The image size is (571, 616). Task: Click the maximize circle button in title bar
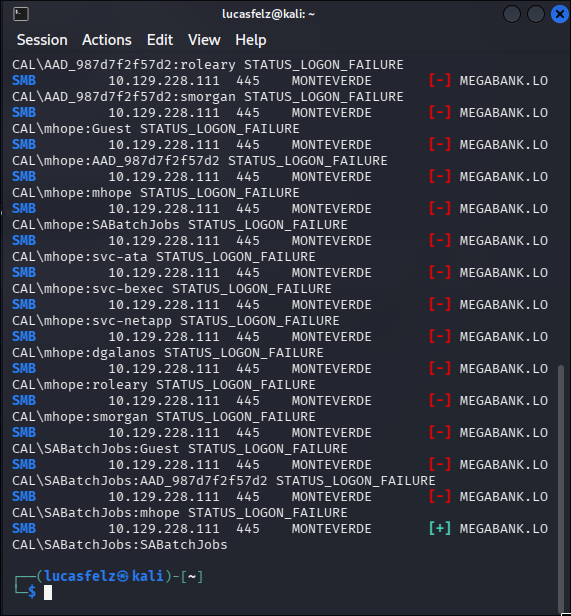[x=536, y=15]
